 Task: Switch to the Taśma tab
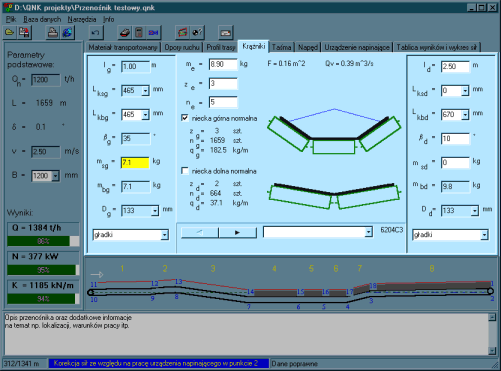[282, 47]
